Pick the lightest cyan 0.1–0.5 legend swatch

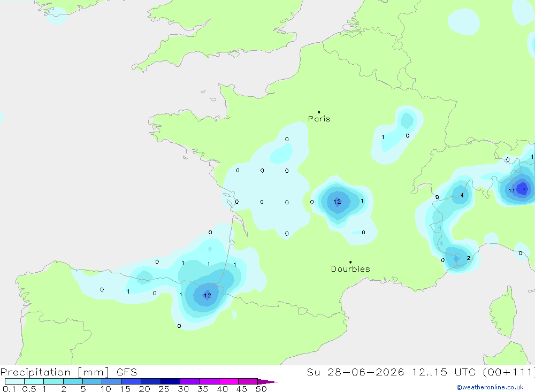click(x=14, y=381)
